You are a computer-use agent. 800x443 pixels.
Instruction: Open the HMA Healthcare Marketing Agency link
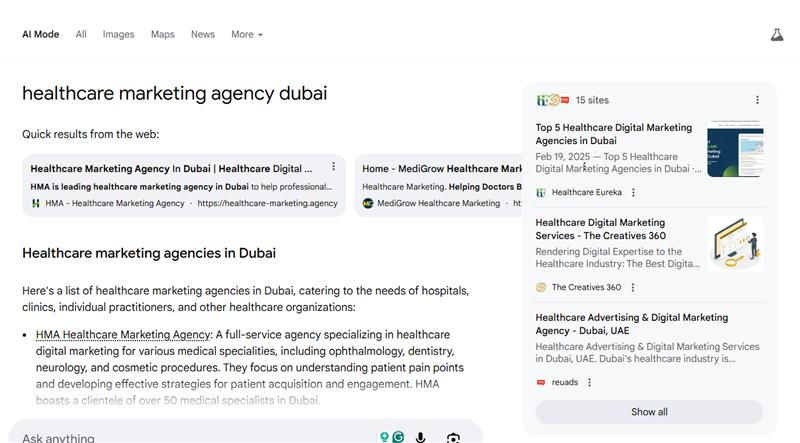(x=122, y=334)
